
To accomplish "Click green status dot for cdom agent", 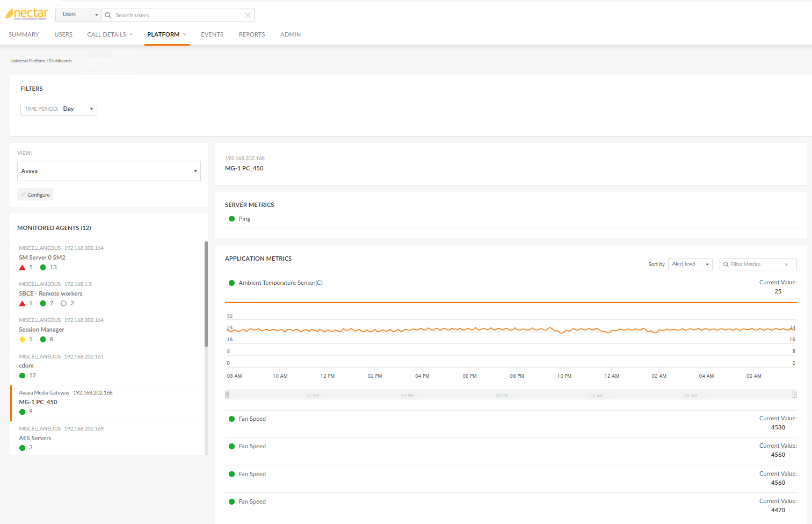I will tap(23, 375).
